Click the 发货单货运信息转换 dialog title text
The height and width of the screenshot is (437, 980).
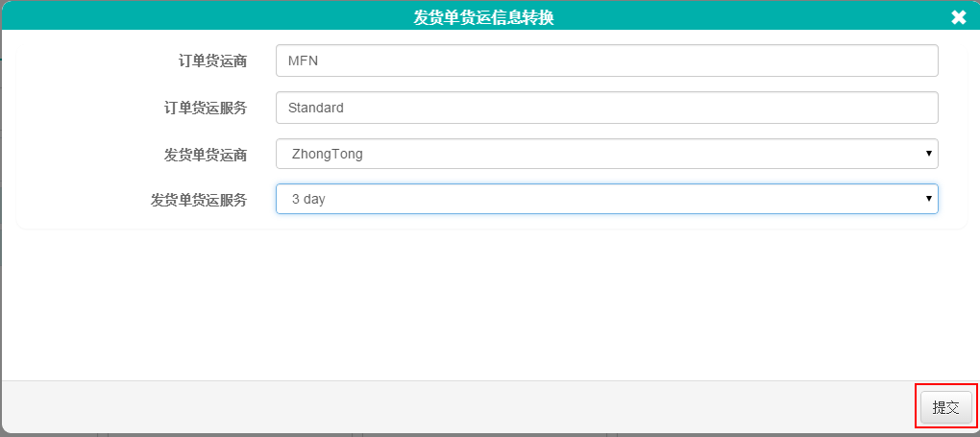click(483, 18)
